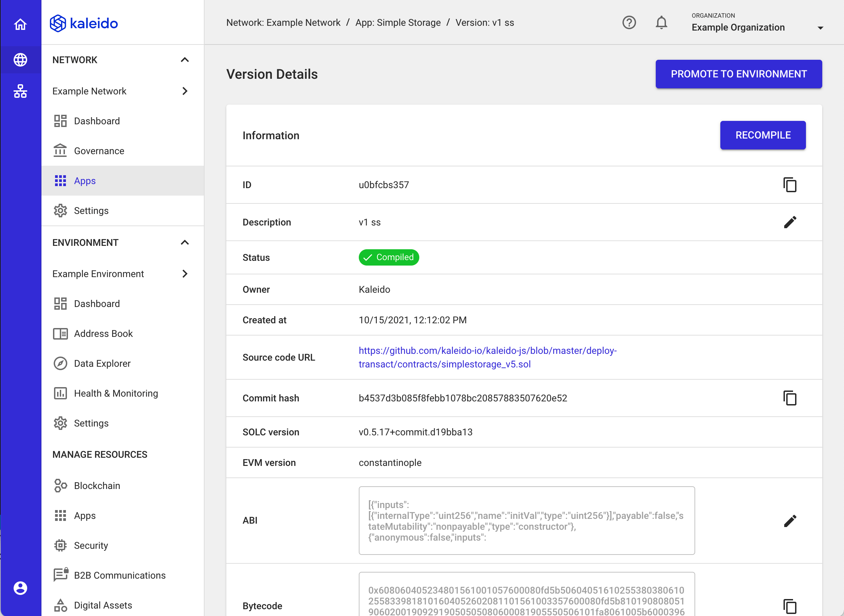Click the Governance building icon
The height and width of the screenshot is (616, 844).
(60, 151)
